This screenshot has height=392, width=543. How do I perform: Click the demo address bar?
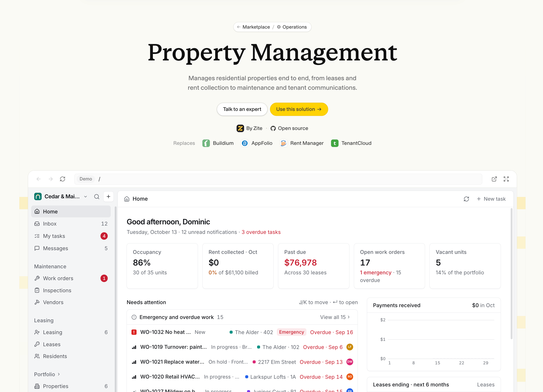click(x=278, y=179)
